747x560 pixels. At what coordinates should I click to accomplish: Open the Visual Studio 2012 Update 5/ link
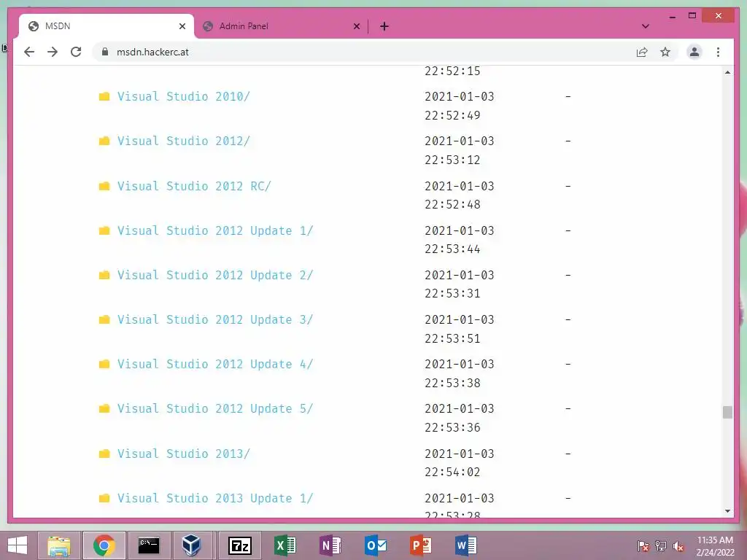[215, 408]
